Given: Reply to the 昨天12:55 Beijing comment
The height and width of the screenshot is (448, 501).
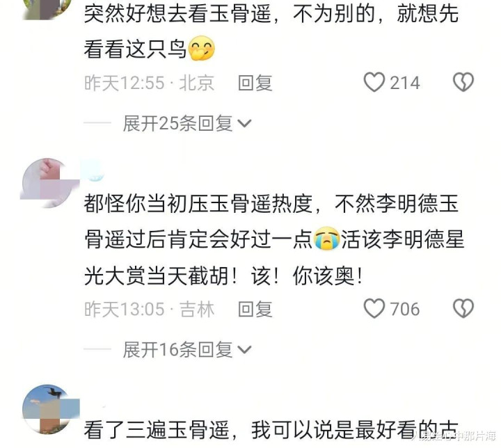Looking at the screenshot, I should tap(255, 83).
